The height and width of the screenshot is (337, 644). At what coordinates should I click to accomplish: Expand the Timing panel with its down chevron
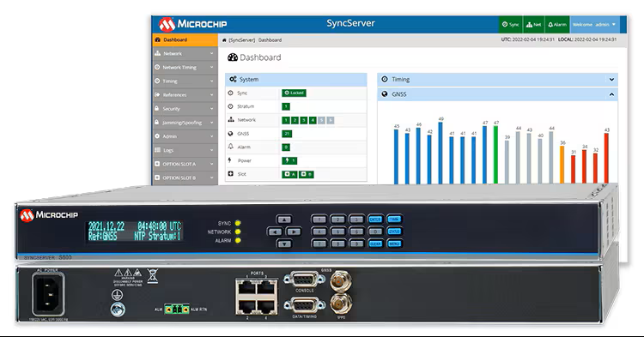click(x=611, y=80)
